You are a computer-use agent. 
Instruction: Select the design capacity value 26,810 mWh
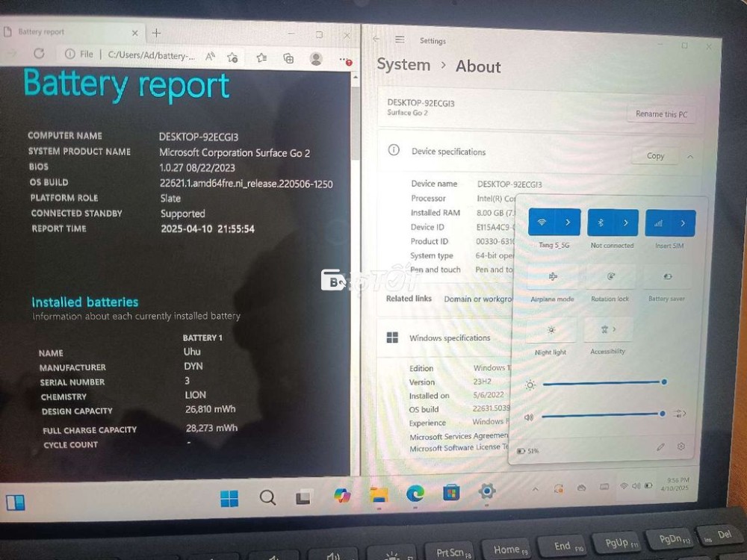point(210,409)
